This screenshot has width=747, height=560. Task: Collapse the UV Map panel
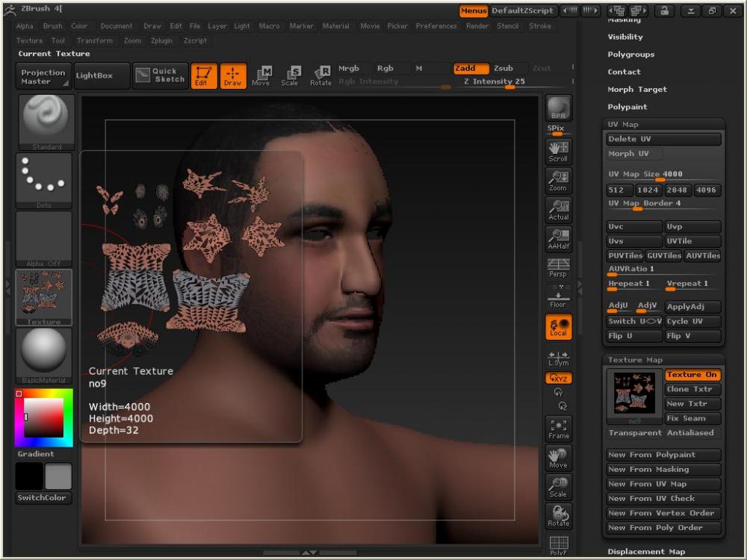coord(623,125)
